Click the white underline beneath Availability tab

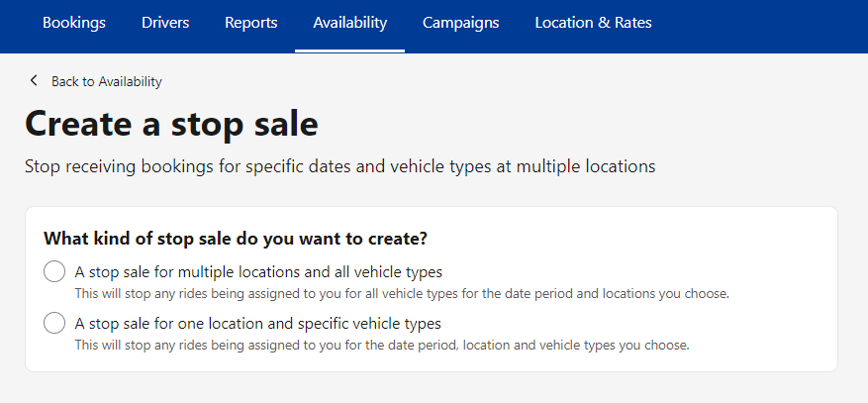click(x=349, y=50)
